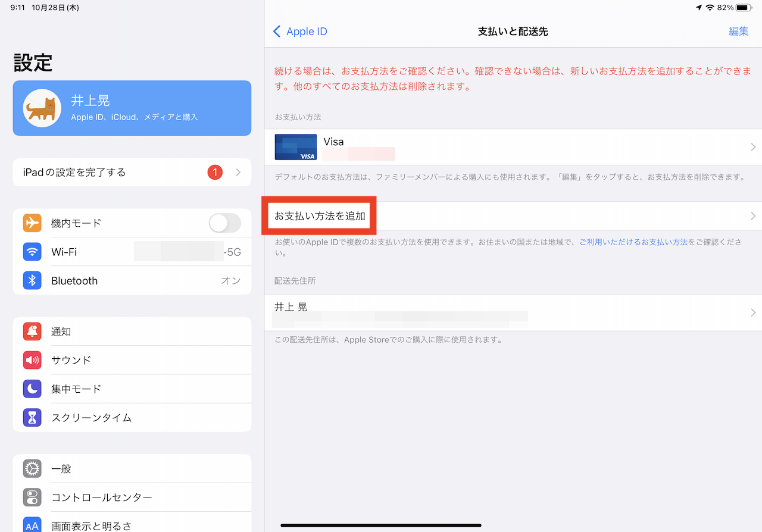This screenshot has height=532, width=762.
Task: Tap the Visa card image
Action: [296, 147]
